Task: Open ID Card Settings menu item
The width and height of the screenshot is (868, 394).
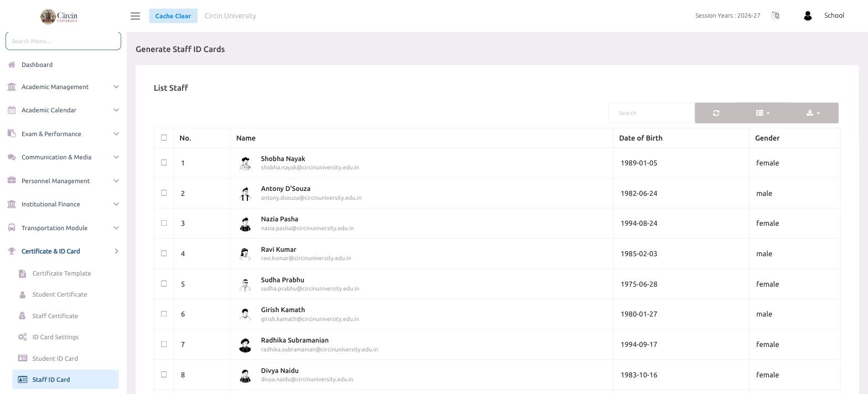Action: (x=55, y=337)
